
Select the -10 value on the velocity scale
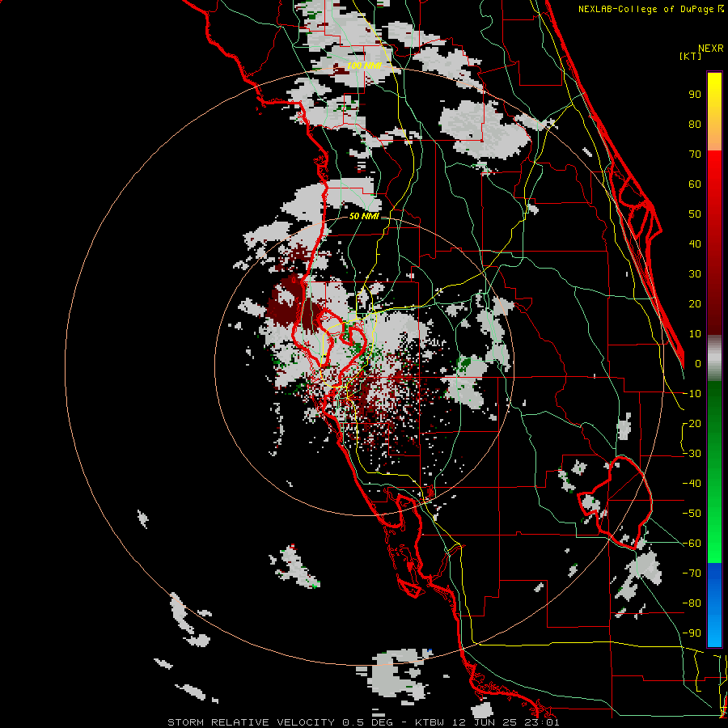click(x=692, y=394)
